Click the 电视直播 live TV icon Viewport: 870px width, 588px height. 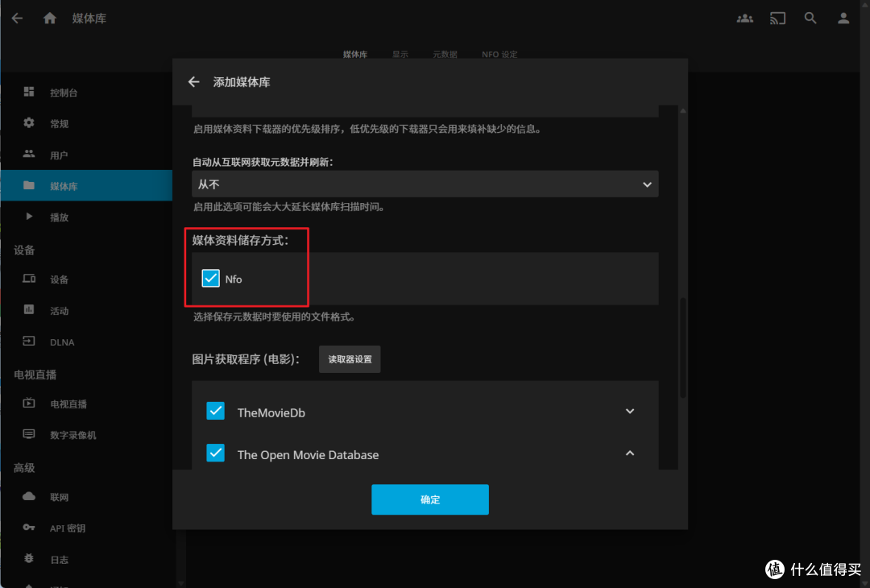point(29,404)
